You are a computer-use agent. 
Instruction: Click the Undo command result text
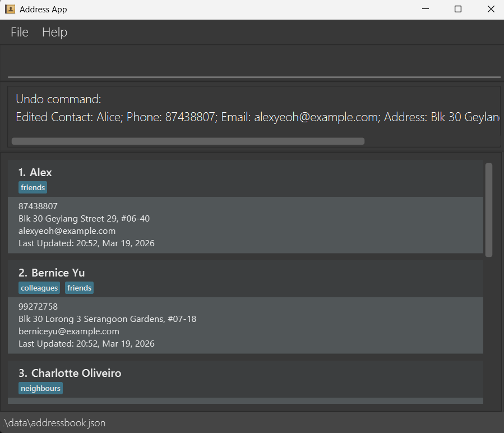coord(58,99)
